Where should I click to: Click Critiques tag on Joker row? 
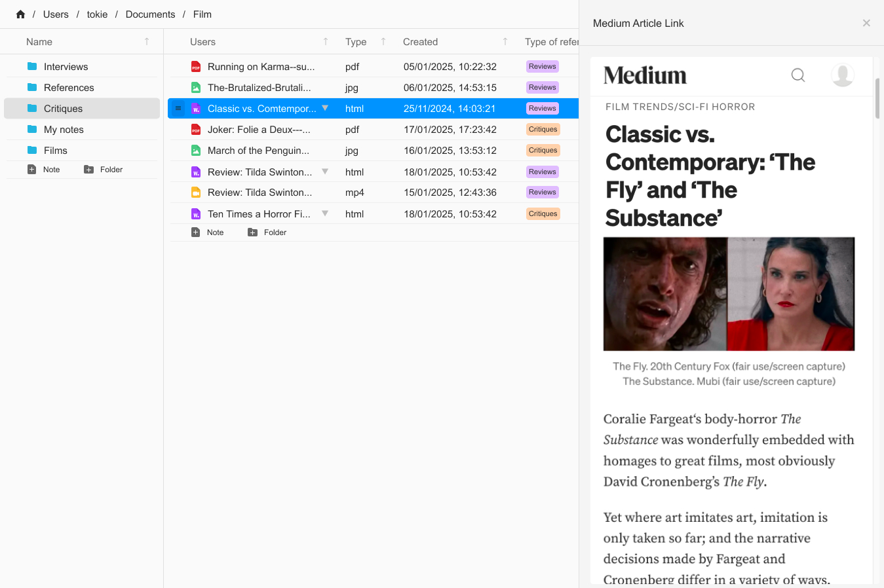543,129
